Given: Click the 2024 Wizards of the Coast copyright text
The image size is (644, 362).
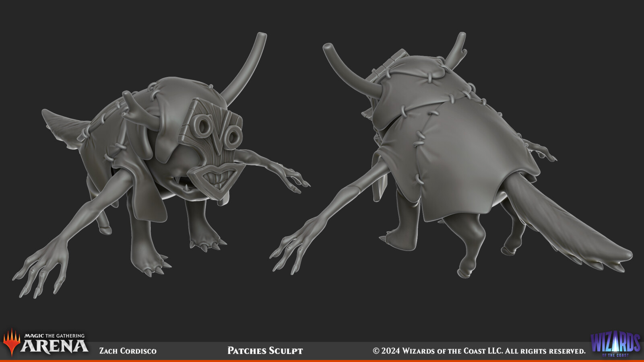Looking at the screenshot, I should [479, 351].
